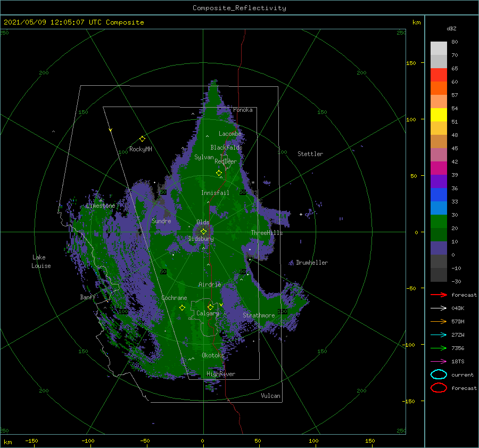The image size is (479, 448).
Task: Click the ThreeHills town label
Action: pos(267,233)
